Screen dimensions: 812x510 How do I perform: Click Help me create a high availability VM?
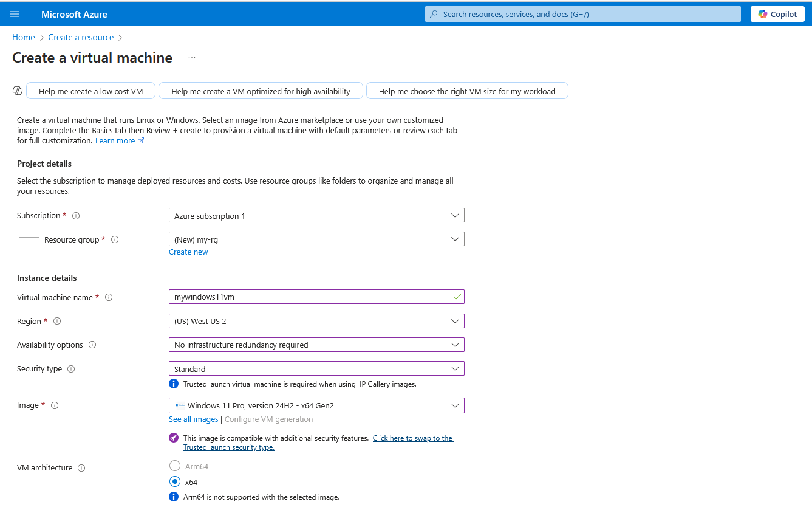(261, 91)
